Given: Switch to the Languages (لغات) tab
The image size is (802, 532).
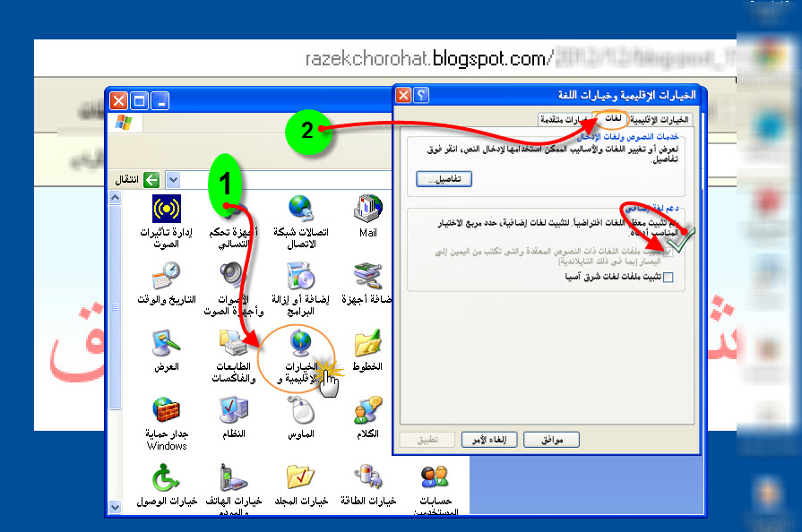Looking at the screenshot, I should 611,118.
